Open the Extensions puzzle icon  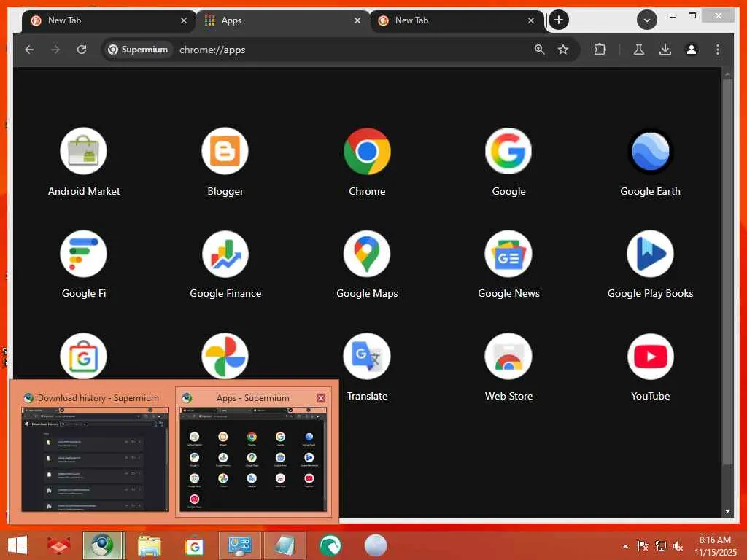600,50
